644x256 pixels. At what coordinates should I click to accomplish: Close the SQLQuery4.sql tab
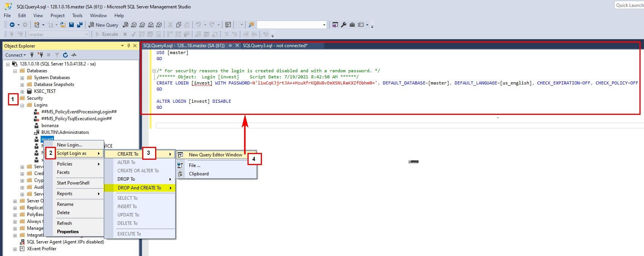(237, 45)
